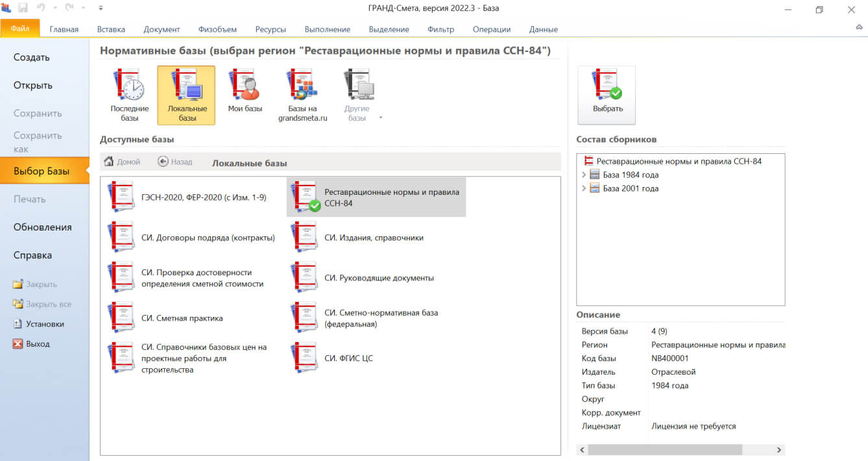868x461 pixels.
Task: Switch to the Ресурсы ribbon tab
Action: click(x=271, y=29)
